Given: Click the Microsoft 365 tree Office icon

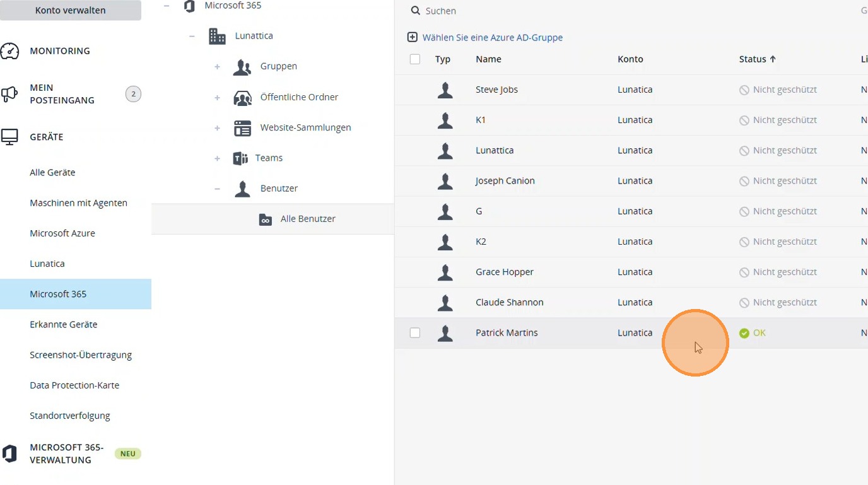Looking at the screenshot, I should pyautogui.click(x=189, y=6).
